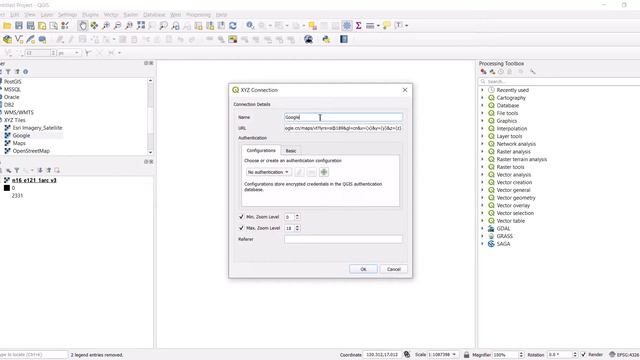
Task: Click the Refresh map icon
Action: coord(233,26)
